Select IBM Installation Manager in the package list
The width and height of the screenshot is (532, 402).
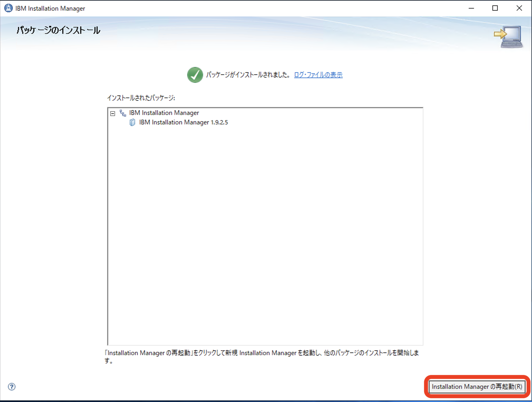[163, 113]
